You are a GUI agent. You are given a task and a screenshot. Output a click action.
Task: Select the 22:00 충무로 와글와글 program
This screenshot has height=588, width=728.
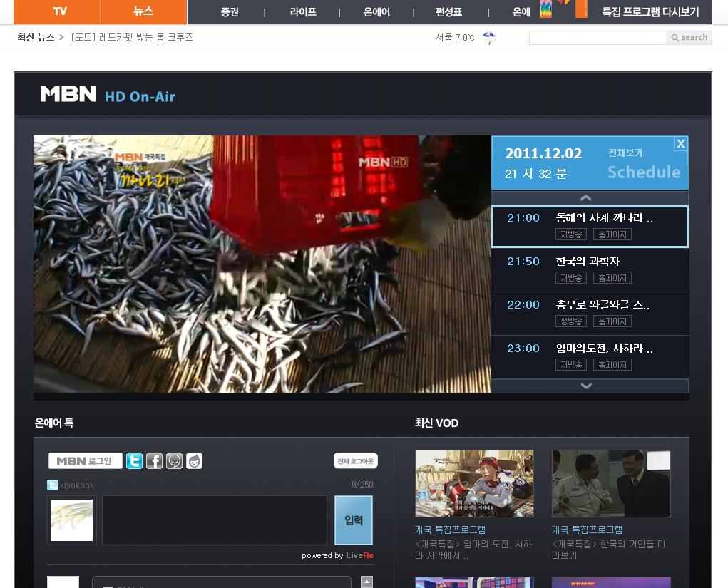pos(590,314)
